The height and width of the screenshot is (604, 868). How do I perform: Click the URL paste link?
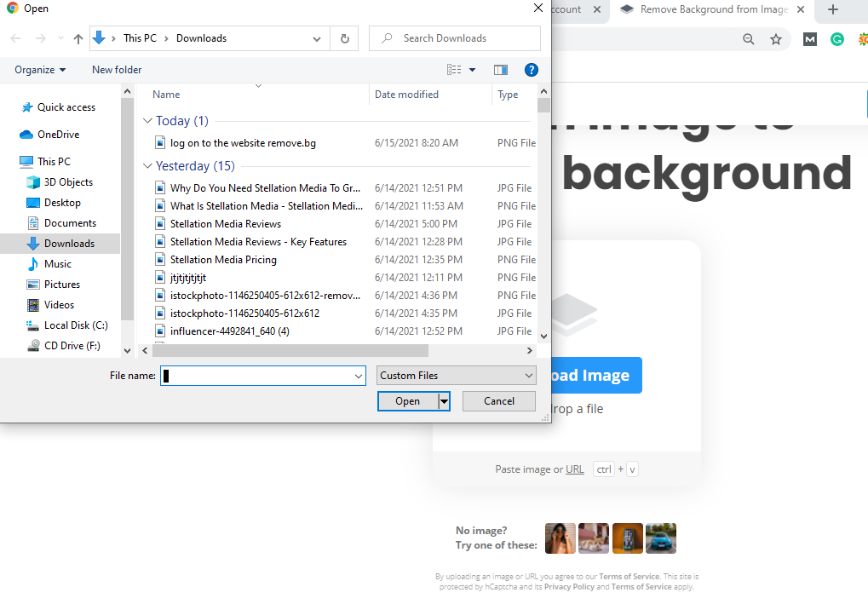(574, 469)
